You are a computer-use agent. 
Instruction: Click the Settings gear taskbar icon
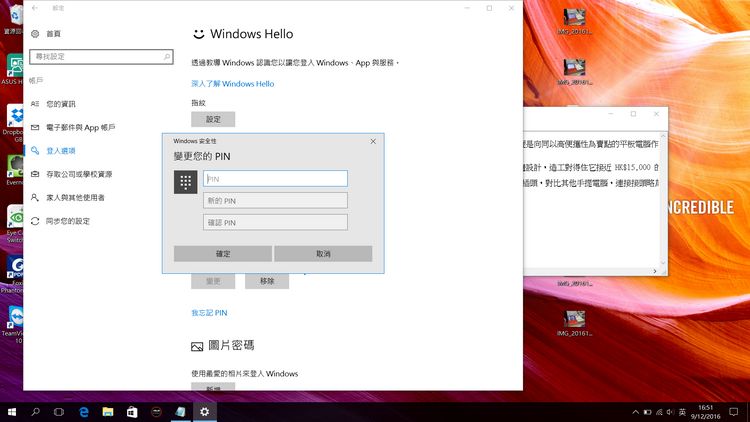coord(205,412)
